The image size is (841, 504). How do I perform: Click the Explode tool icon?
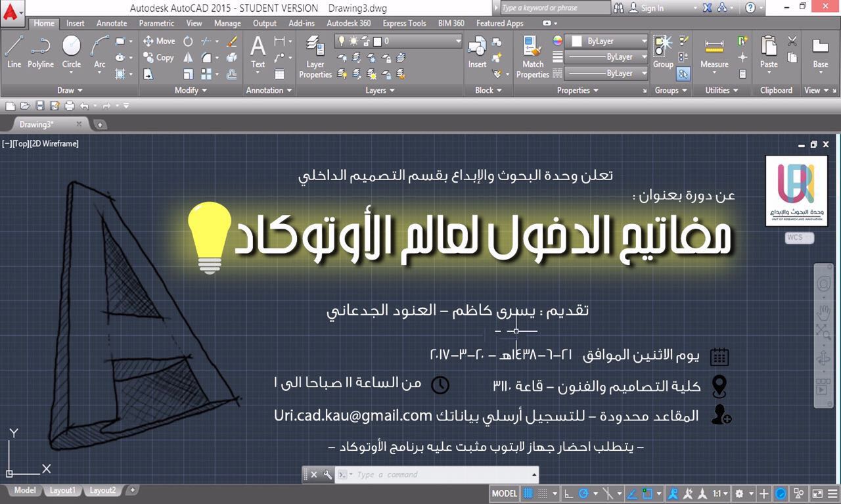click(231, 58)
